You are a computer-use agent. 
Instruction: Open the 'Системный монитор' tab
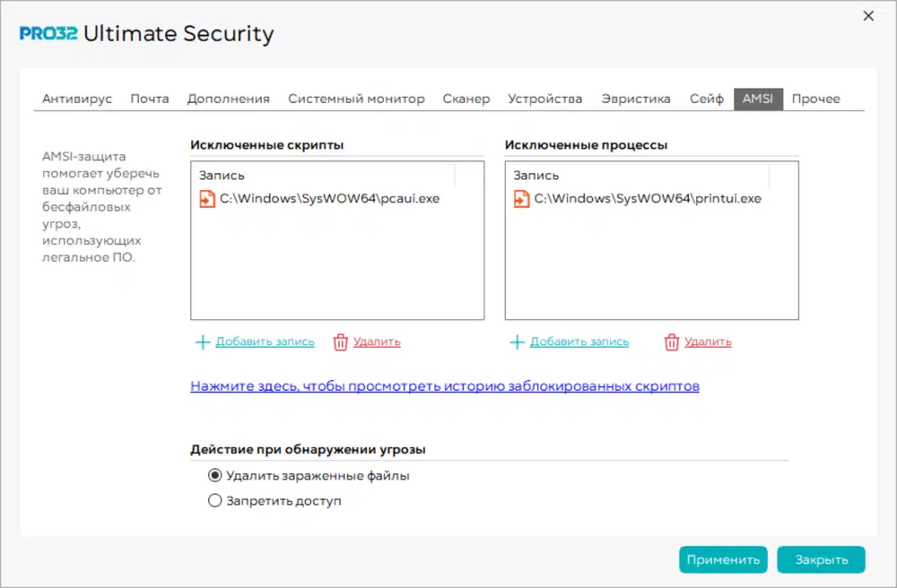pos(356,99)
